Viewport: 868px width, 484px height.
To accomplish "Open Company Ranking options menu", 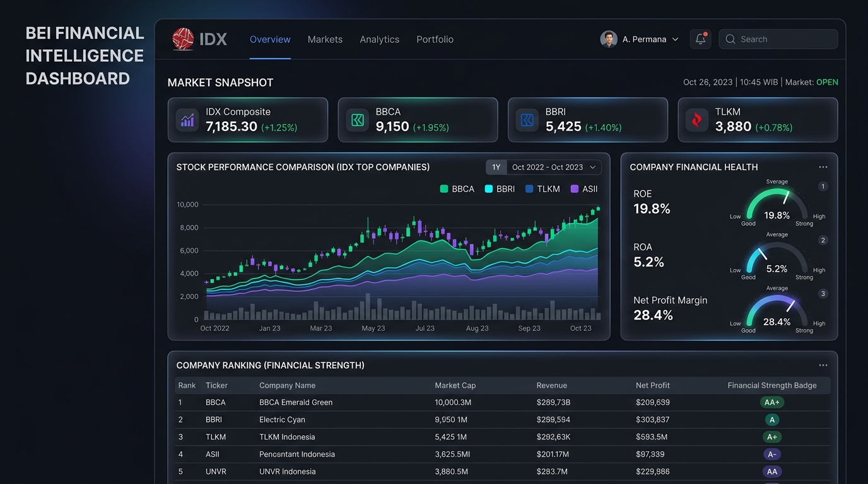I will [x=823, y=366].
